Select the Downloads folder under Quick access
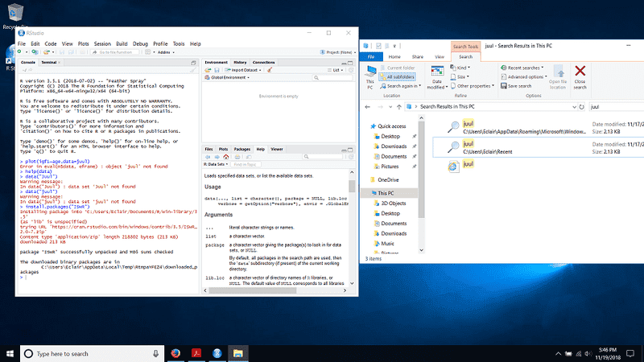Image resolution: width=644 pixels, height=362 pixels. (393, 146)
